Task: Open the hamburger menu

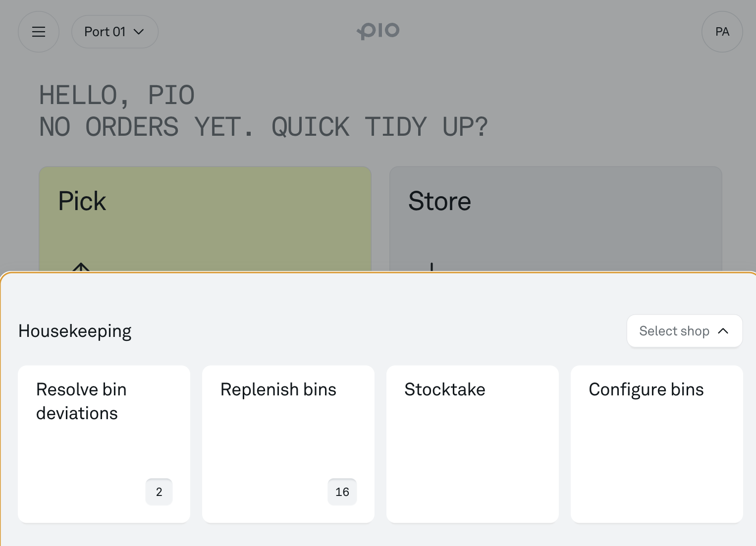Action: click(x=39, y=32)
